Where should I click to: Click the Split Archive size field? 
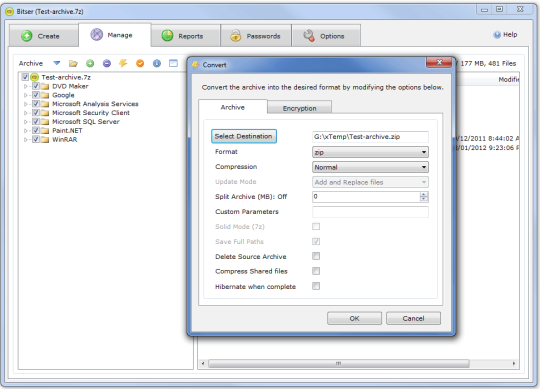[x=366, y=197]
